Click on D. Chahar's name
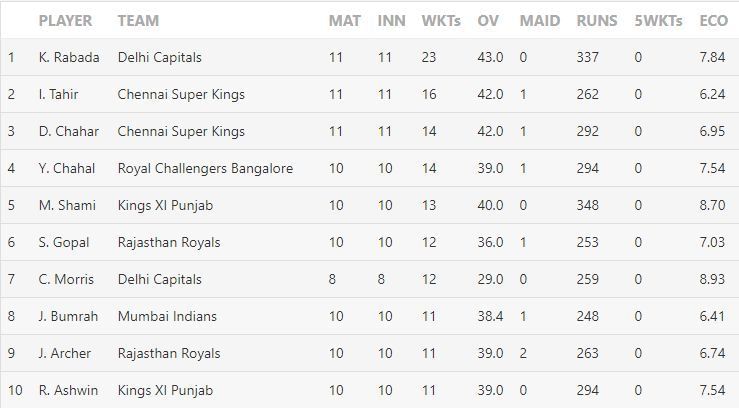 point(66,132)
